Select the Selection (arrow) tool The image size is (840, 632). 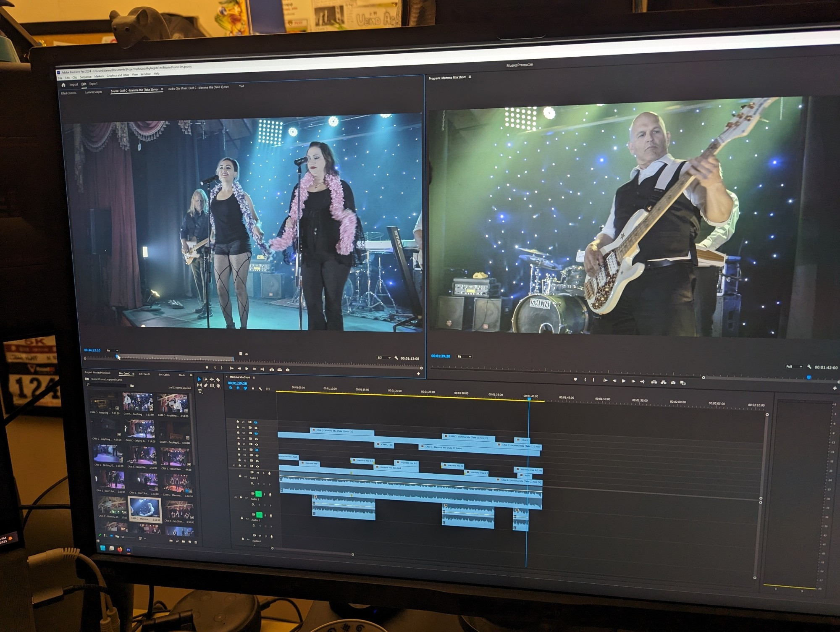199,379
